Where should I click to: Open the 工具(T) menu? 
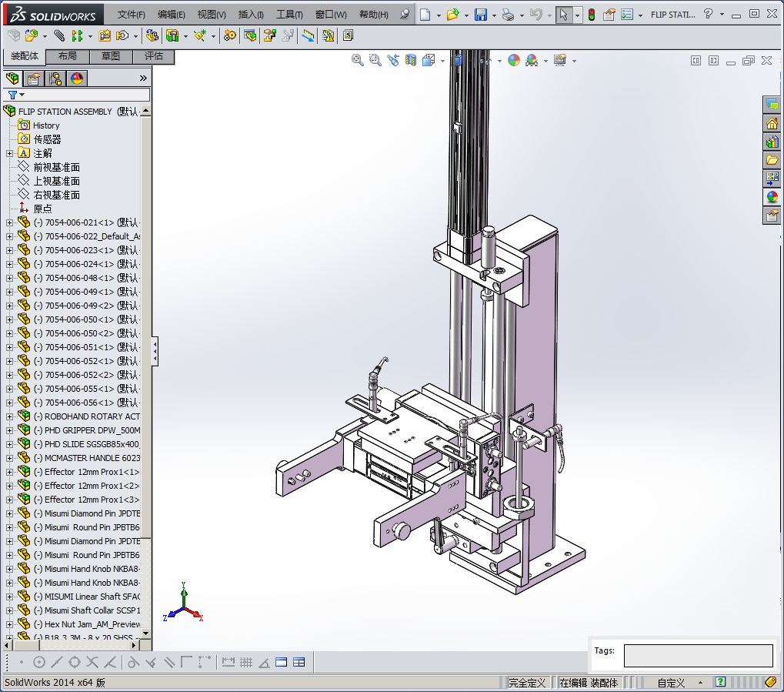click(289, 15)
